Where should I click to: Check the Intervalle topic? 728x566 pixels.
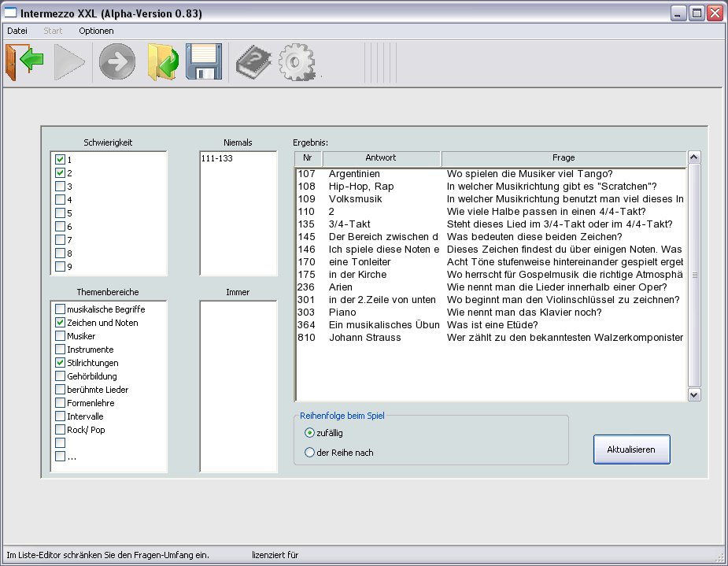coord(60,416)
